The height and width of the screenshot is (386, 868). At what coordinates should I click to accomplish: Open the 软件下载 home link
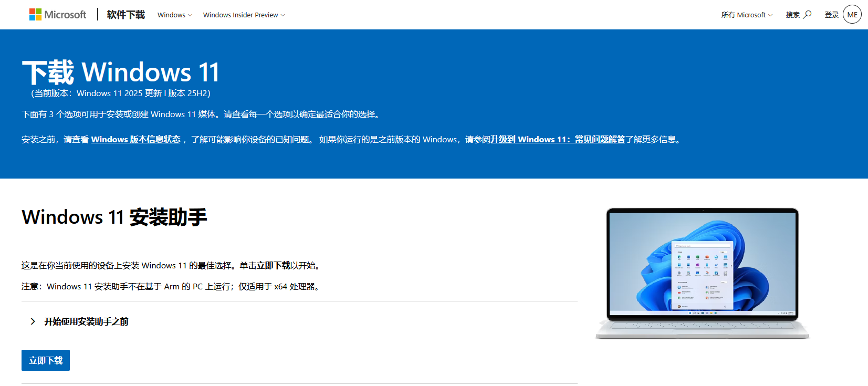pos(126,15)
